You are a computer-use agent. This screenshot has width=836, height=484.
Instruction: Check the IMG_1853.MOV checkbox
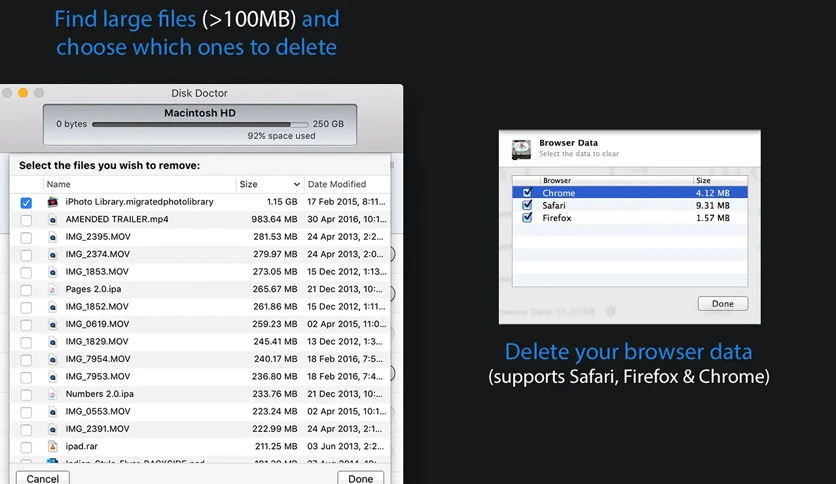[x=26, y=273]
